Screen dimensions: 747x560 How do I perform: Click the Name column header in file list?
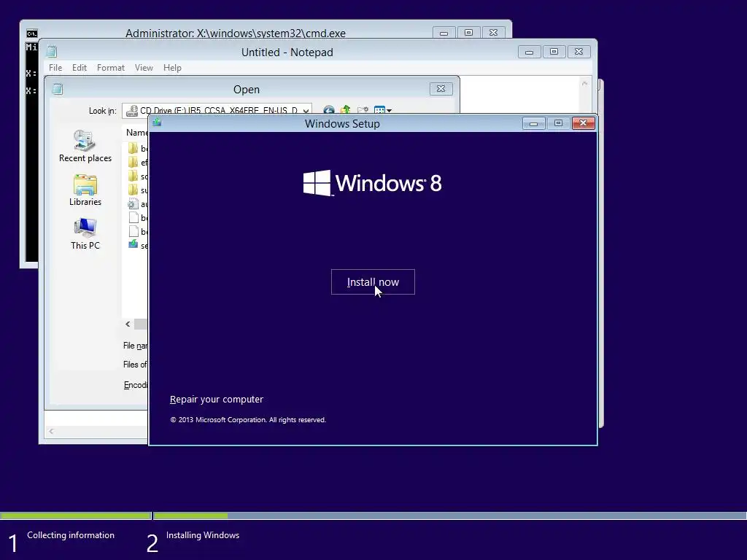click(136, 133)
